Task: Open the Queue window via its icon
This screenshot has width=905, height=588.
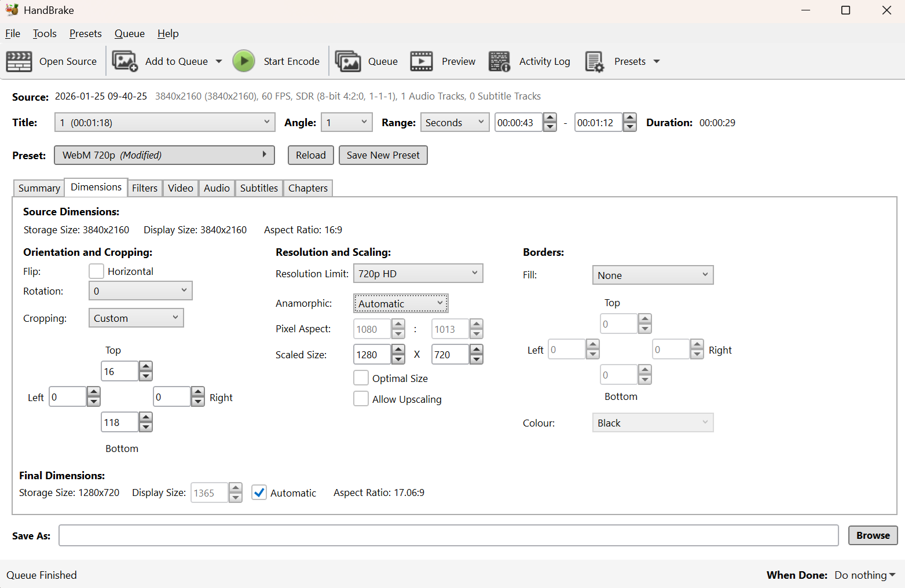Action: pyautogui.click(x=347, y=61)
